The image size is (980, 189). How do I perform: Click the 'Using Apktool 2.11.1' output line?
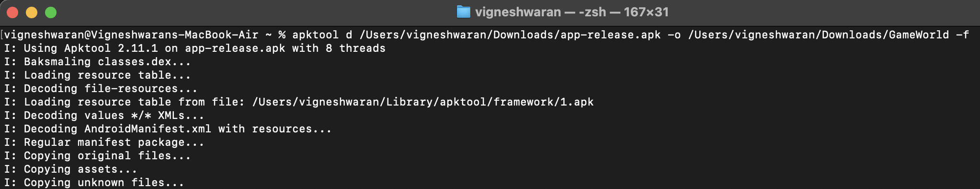(195, 48)
